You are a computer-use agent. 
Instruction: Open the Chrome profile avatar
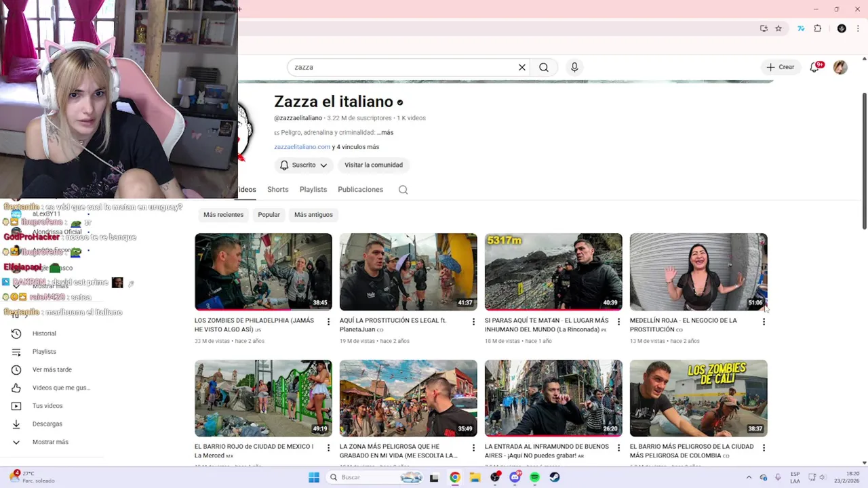(842, 28)
